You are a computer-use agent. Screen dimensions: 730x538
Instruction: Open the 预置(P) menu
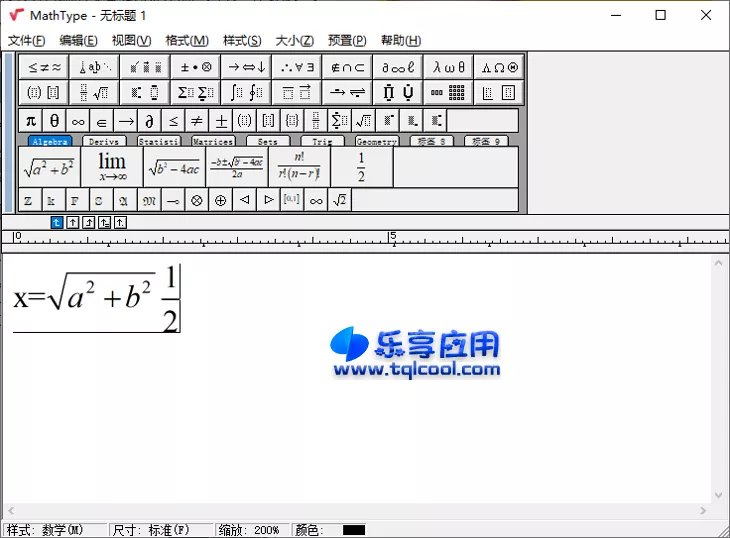[x=347, y=40]
